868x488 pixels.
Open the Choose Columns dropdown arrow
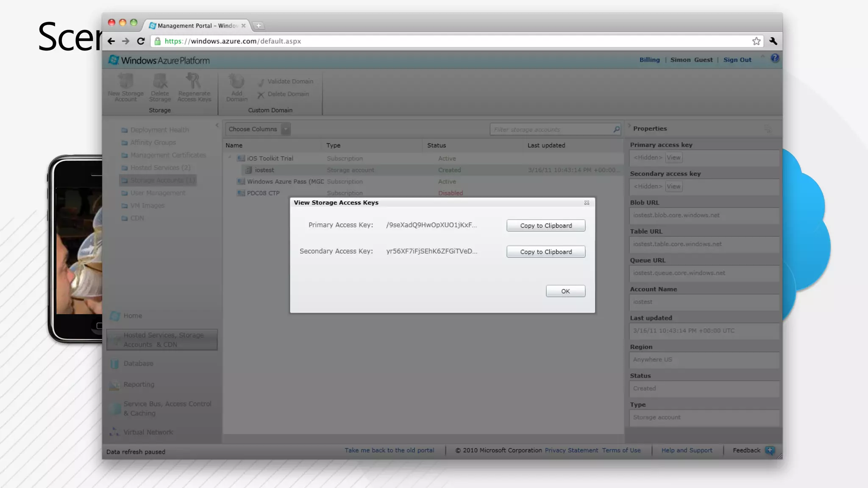point(286,129)
